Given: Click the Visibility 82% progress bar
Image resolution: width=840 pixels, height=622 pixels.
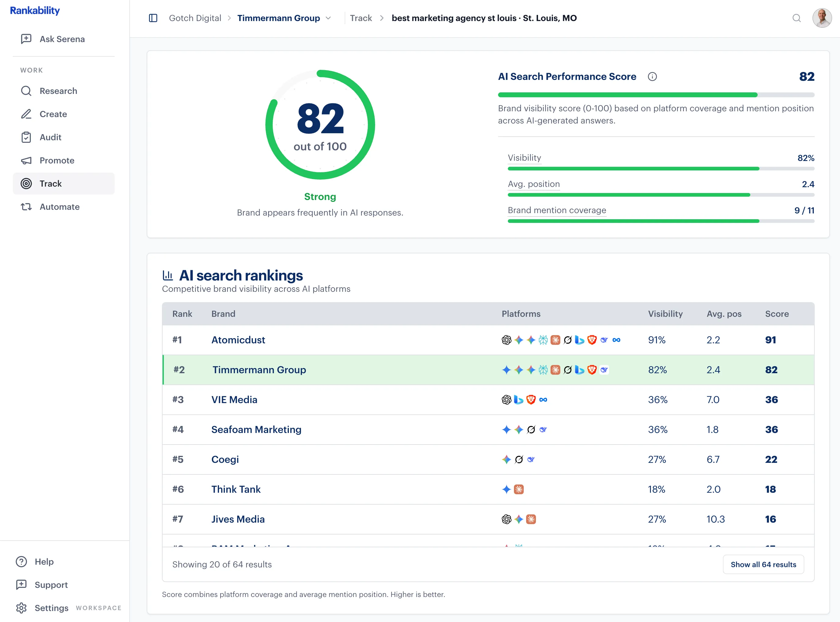Looking at the screenshot, I should coord(661,169).
